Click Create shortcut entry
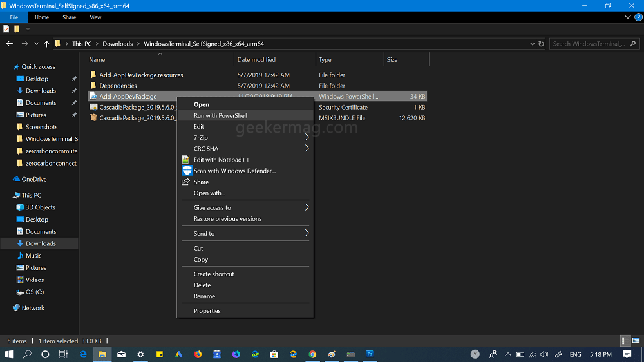The height and width of the screenshot is (362, 644). 245,274
